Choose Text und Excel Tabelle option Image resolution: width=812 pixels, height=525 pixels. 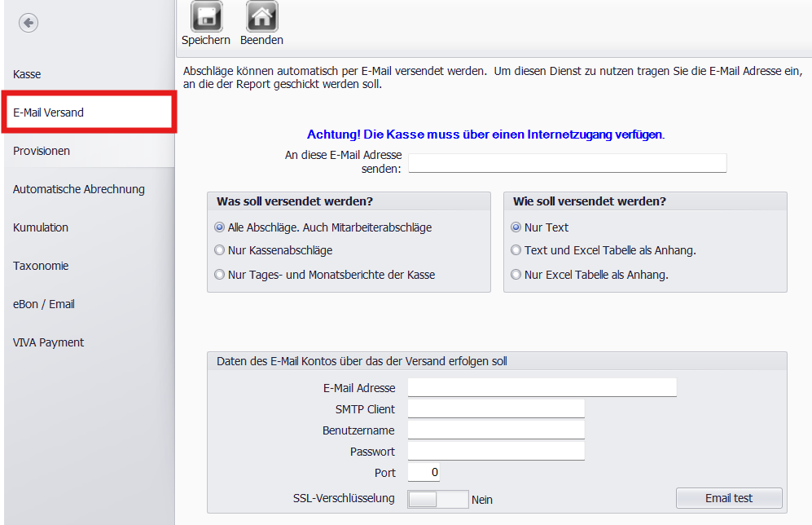point(516,250)
